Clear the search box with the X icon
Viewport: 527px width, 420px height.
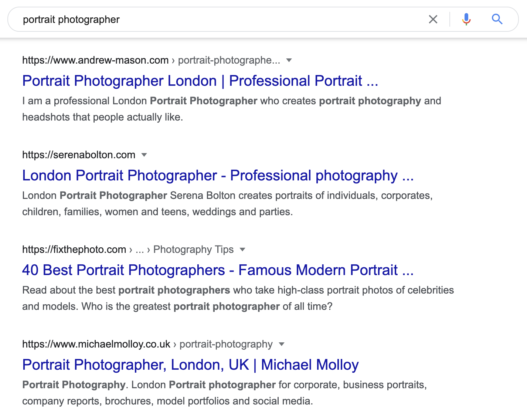(433, 19)
